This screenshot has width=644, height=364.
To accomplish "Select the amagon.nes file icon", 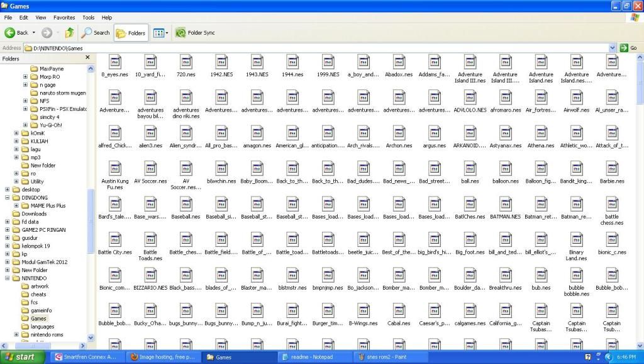I will coord(257,134).
